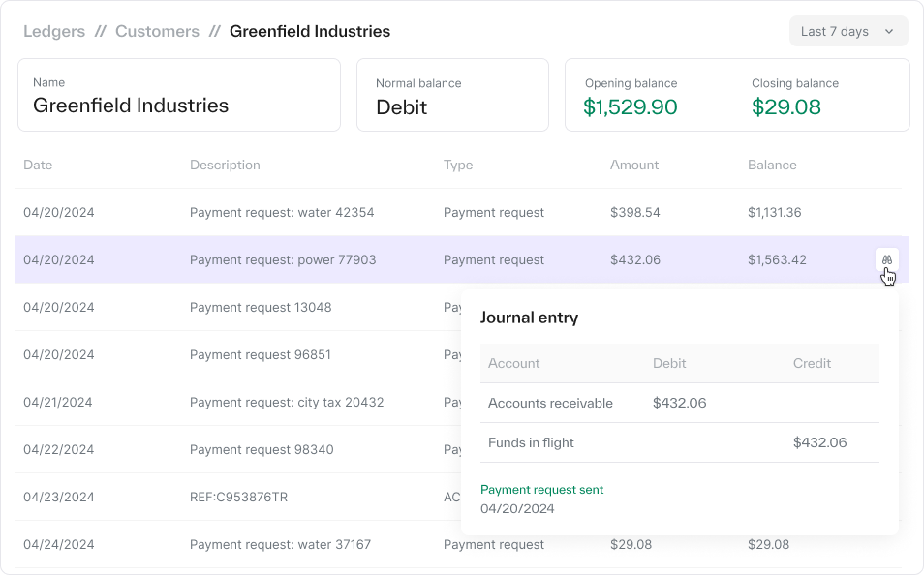
Task: Click the Balance column header
Action: [x=772, y=165]
